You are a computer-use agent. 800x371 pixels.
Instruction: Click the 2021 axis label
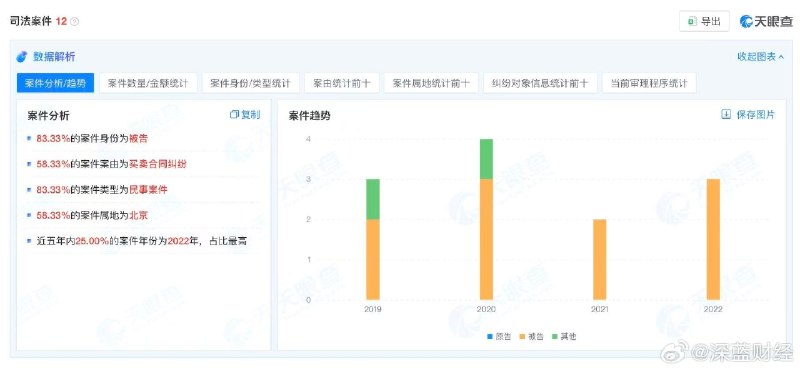click(x=599, y=309)
